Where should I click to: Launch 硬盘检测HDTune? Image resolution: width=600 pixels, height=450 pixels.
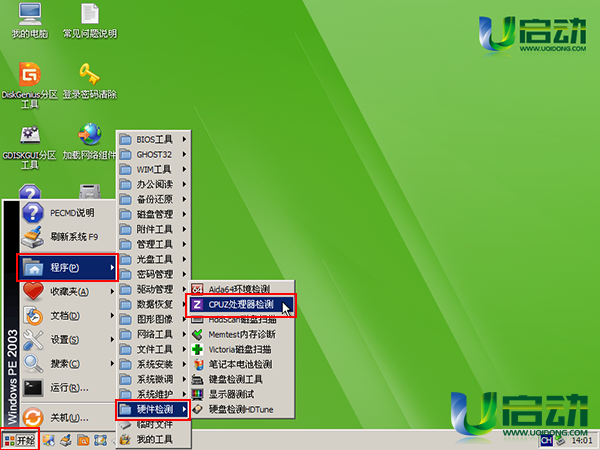(x=242, y=409)
